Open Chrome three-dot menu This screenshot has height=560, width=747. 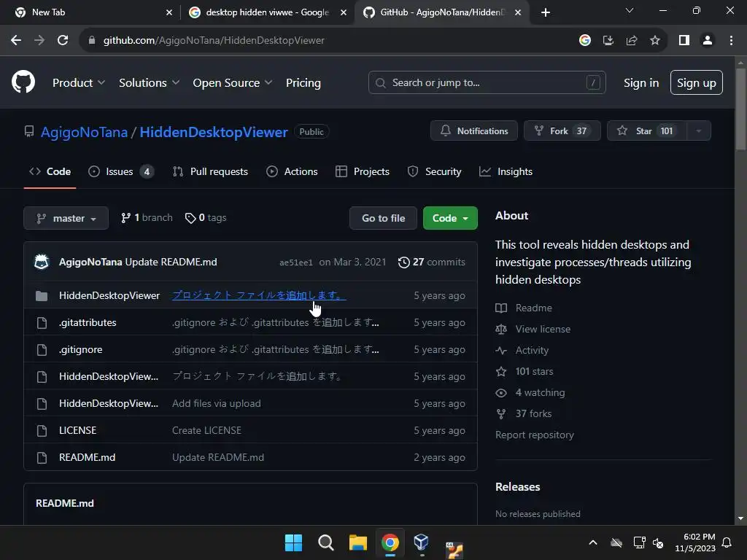(731, 41)
